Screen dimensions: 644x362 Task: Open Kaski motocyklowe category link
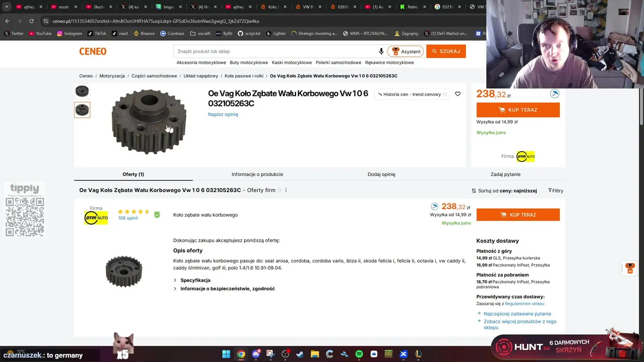(x=292, y=62)
